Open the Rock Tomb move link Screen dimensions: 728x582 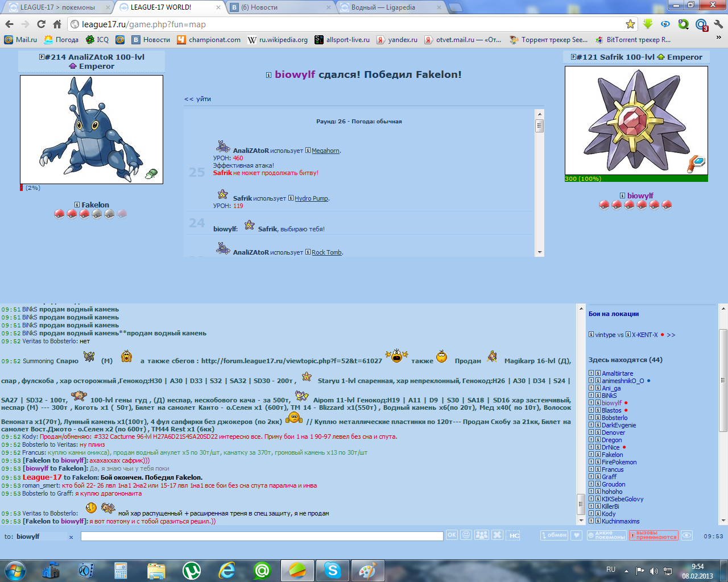coord(327,252)
